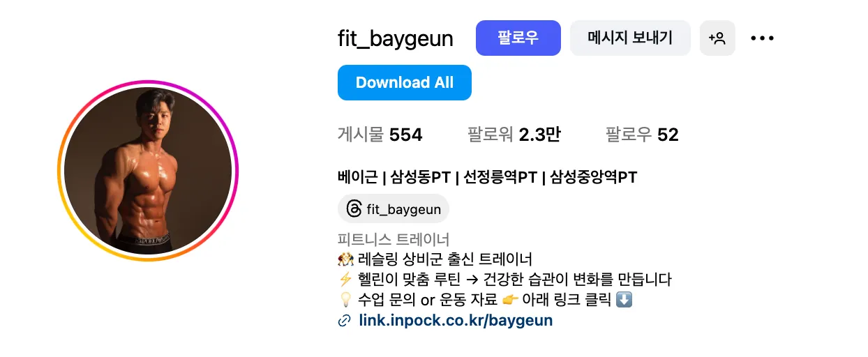Image resolution: width=868 pixels, height=357 pixels.
Task: Open the fit_baygeun Threads profile badge text
Action: point(404,209)
